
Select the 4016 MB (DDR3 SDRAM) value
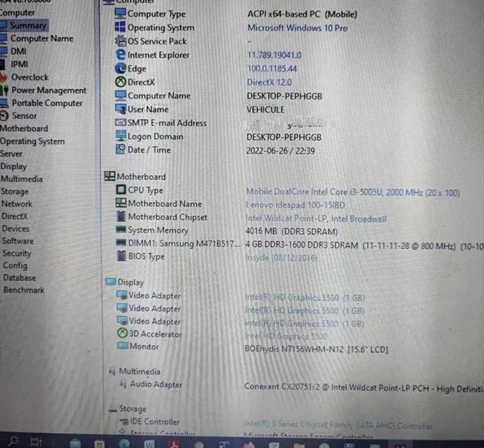[x=292, y=232]
